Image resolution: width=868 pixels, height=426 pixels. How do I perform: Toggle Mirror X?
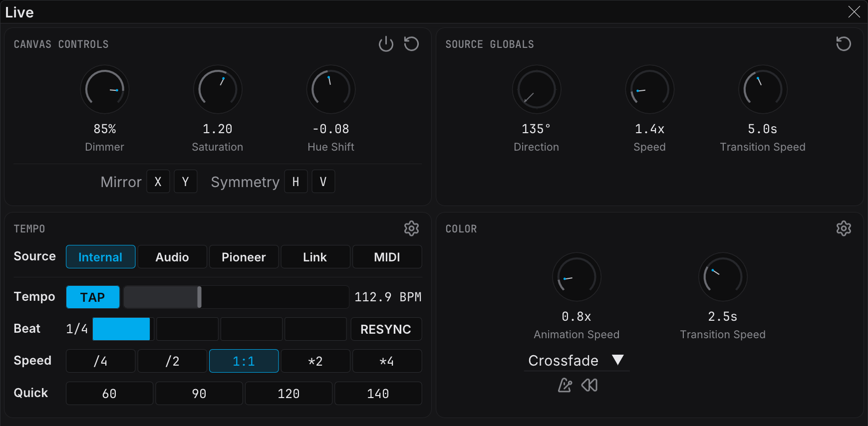pos(158,182)
